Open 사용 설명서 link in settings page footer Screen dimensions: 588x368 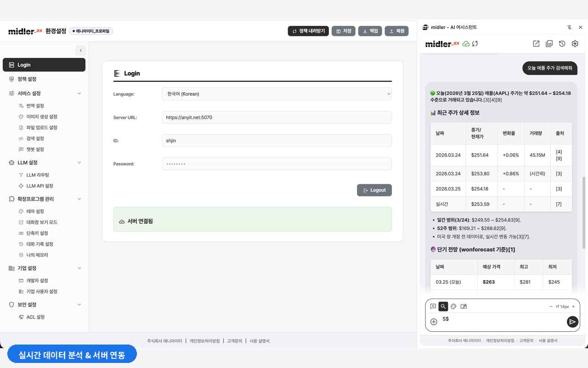pyautogui.click(x=260, y=341)
